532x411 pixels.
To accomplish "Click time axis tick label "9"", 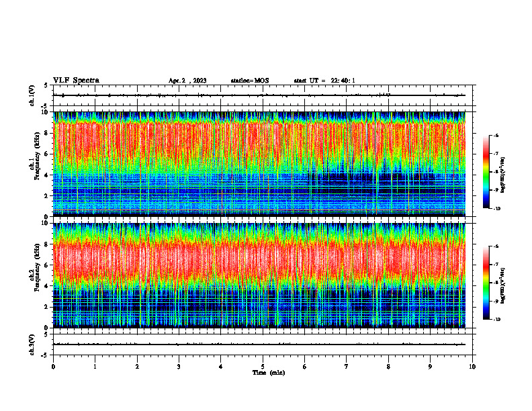I will pyautogui.click(x=430, y=367).
